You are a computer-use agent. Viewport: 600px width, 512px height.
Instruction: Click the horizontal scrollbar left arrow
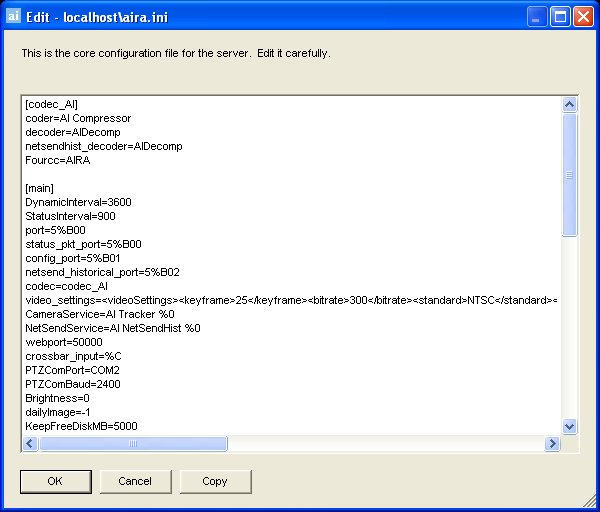tap(29, 443)
